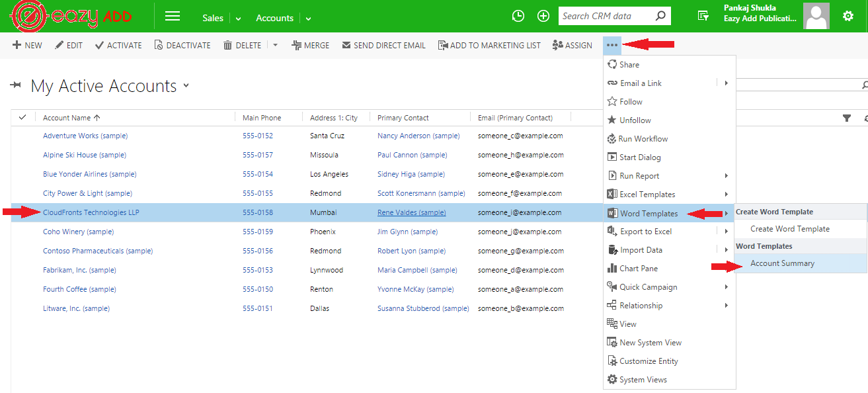The image size is (868, 393).
Task: Click the ellipsis more commands button
Action: click(612, 46)
